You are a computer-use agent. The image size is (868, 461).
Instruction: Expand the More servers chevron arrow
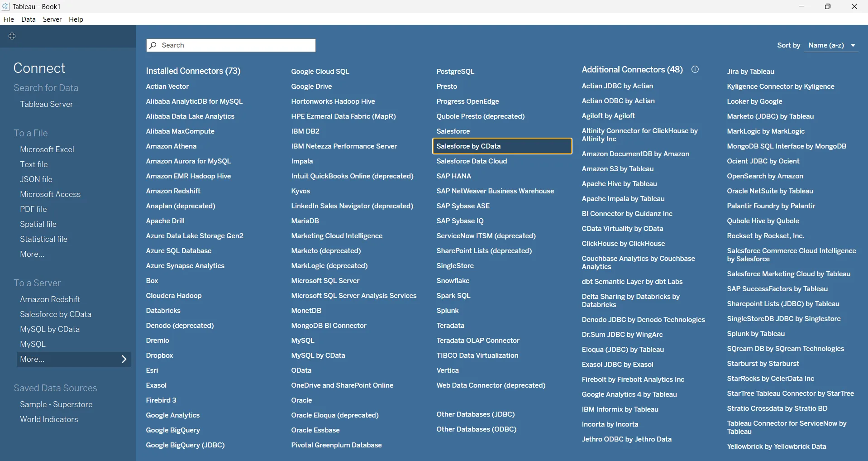point(124,360)
